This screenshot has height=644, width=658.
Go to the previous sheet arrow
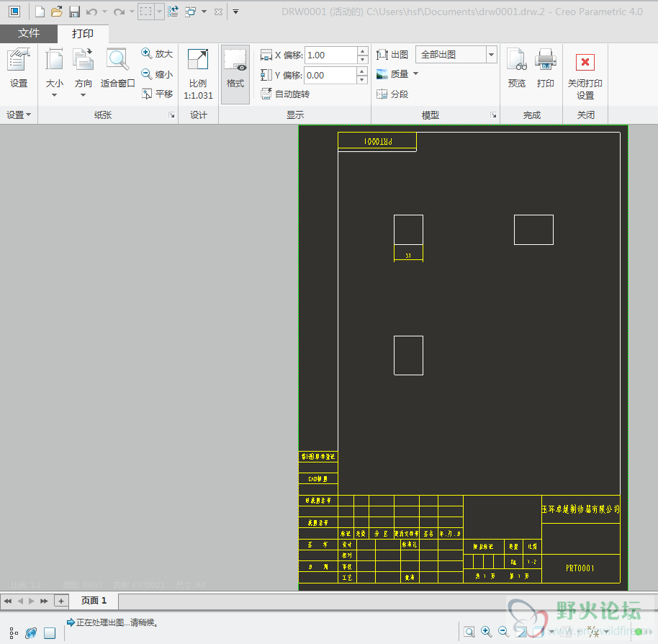(20, 601)
